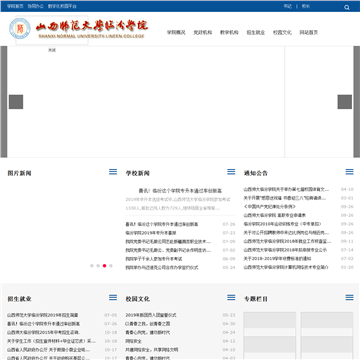Go to 网站首页 in main navigation
This screenshot has height=360, width=360.
click(x=309, y=33)
